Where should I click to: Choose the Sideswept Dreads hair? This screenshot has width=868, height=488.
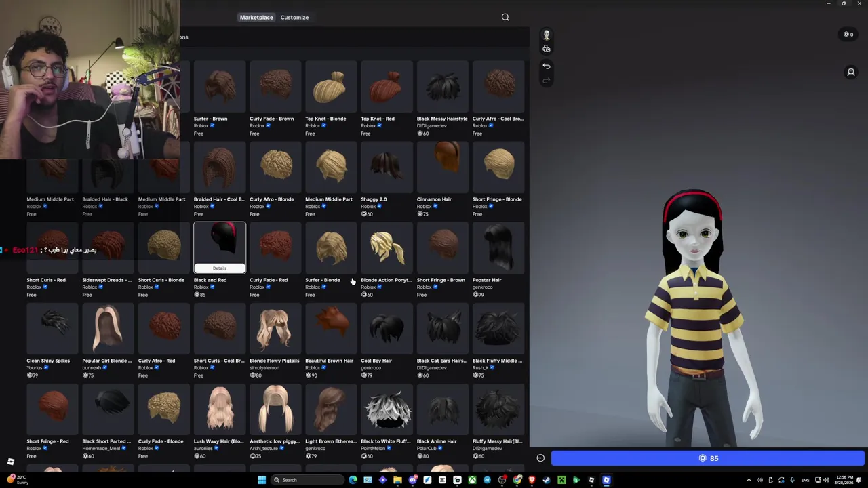coord(108,260)
